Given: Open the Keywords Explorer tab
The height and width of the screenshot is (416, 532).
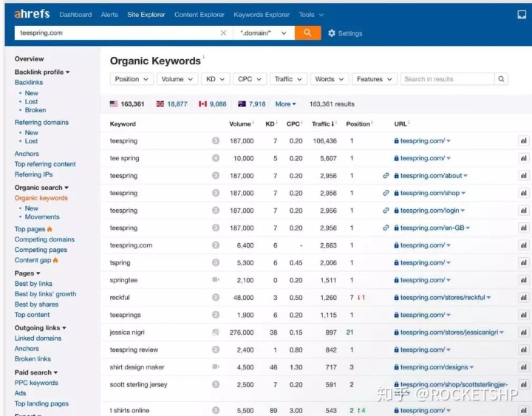Looking at the screenshot, I should pyautogui.click(x=262, y=14).
